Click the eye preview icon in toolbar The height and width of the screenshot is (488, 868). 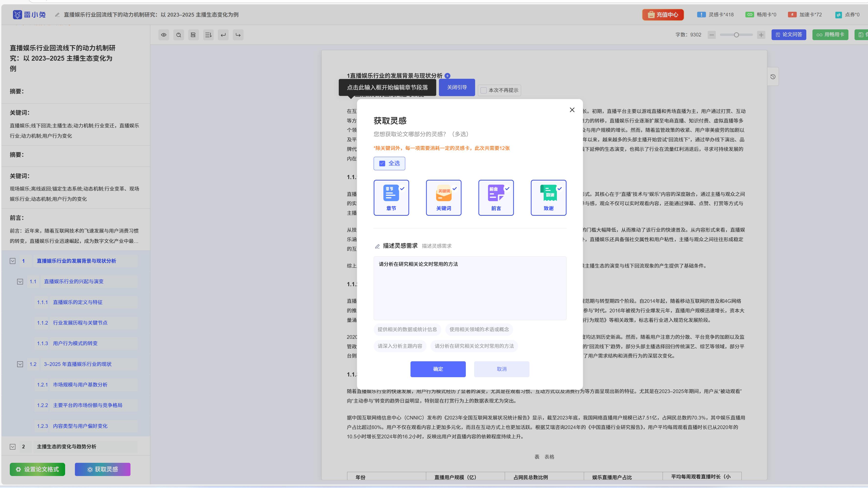pyautogui.click(x=164, y=35)
